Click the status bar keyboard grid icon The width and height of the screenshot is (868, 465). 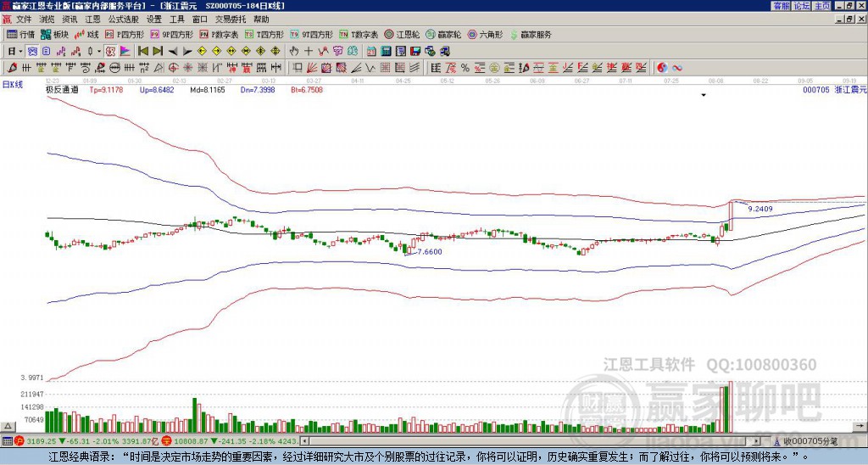click(7, 441)
